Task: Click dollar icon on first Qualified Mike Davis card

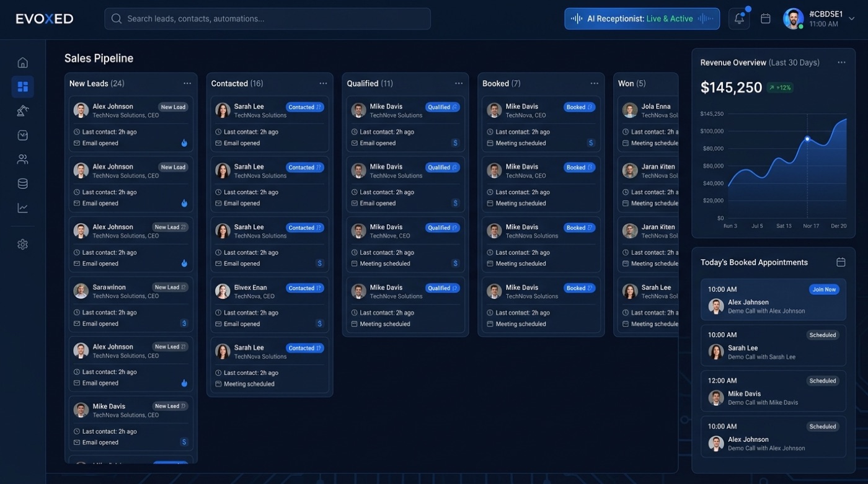Action: [455, 143]
